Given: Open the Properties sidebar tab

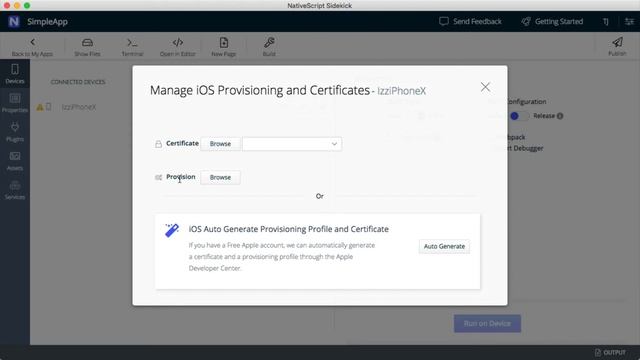Looking at the screenshot, I should 15,102.
